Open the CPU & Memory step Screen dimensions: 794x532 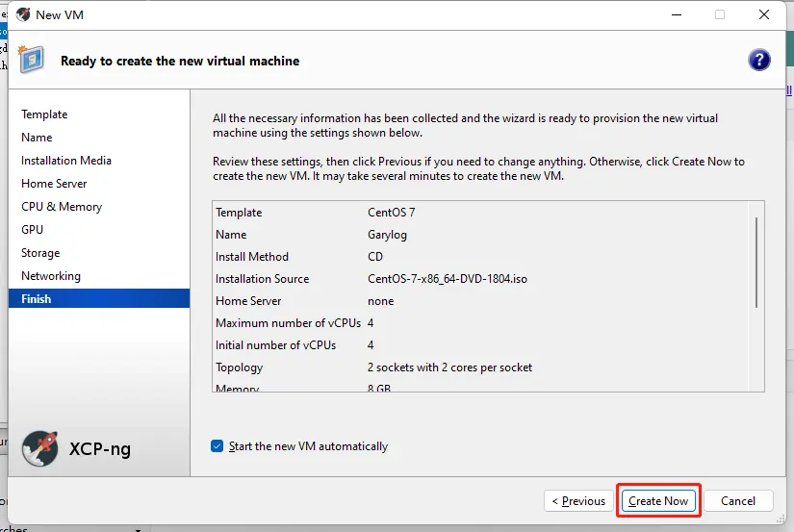tap(62, 207)
